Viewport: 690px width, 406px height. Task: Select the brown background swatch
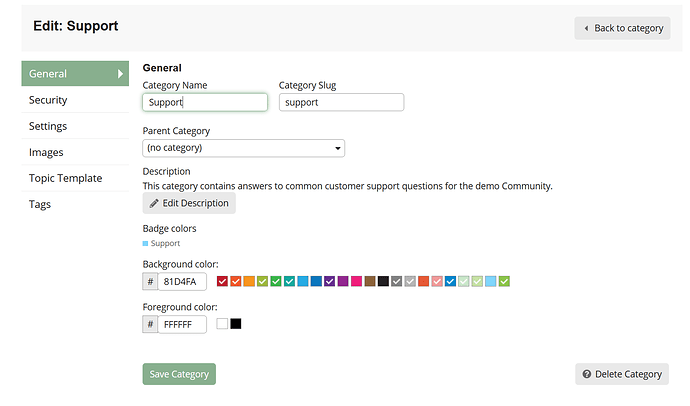pos(370,281)
